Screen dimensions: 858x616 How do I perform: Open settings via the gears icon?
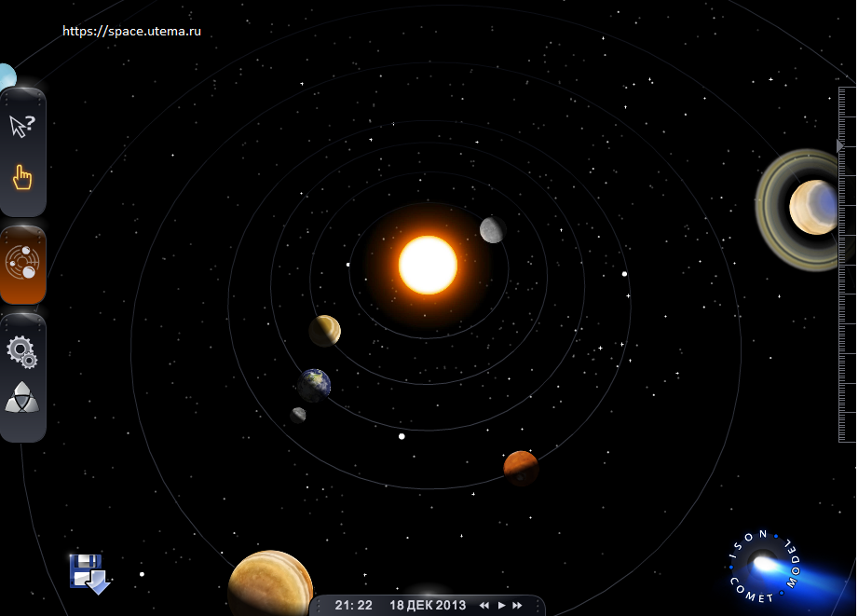tap(21, 352)
